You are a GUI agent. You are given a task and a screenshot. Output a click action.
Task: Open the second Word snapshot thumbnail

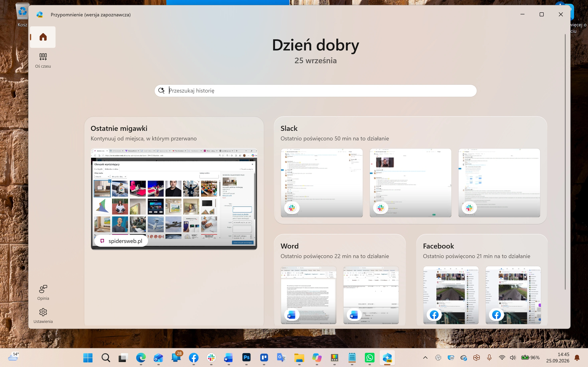point(371,295)
